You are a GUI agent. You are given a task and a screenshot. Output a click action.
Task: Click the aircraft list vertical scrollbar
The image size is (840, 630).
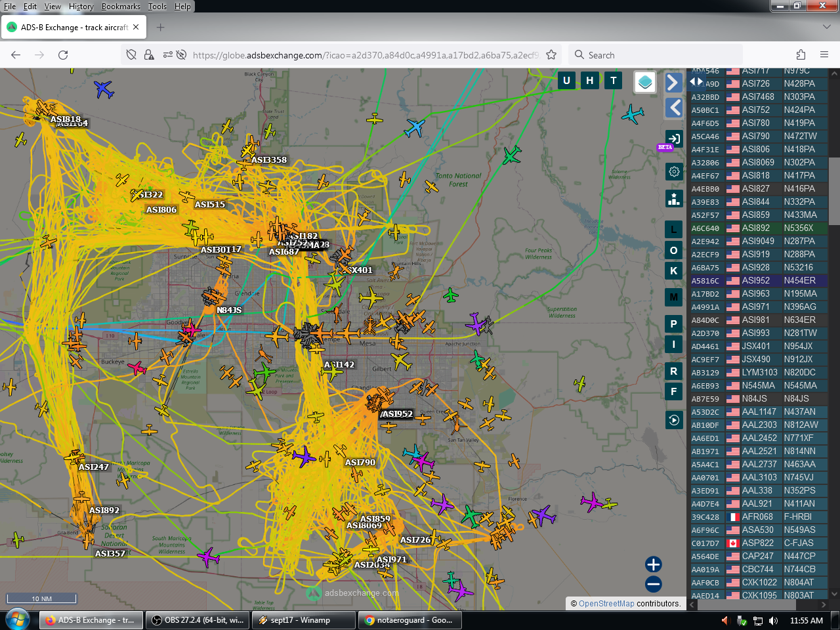coord(834,190)
